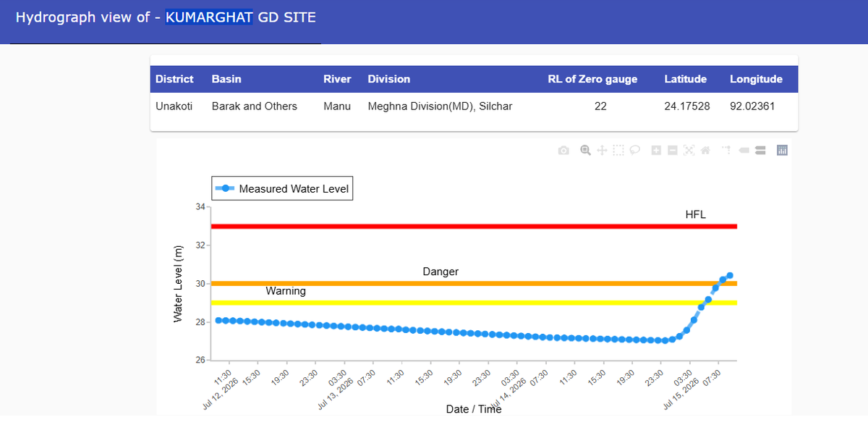The height and width of the screenshot is (425, 868).
Task: Click the Basin column header
Action: (226, 79)
